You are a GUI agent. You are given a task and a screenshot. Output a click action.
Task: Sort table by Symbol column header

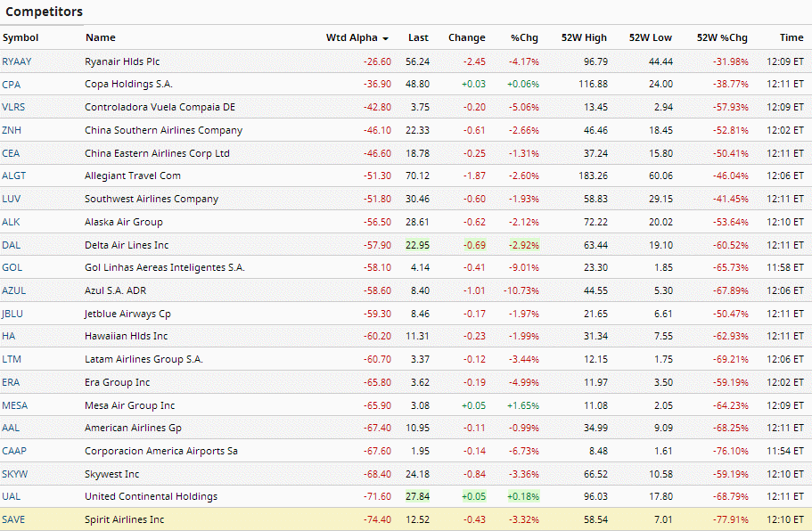(x=21, y=37)
